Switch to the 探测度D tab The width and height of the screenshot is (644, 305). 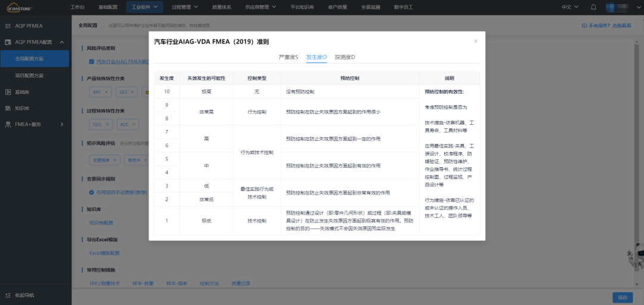point(345,57)
